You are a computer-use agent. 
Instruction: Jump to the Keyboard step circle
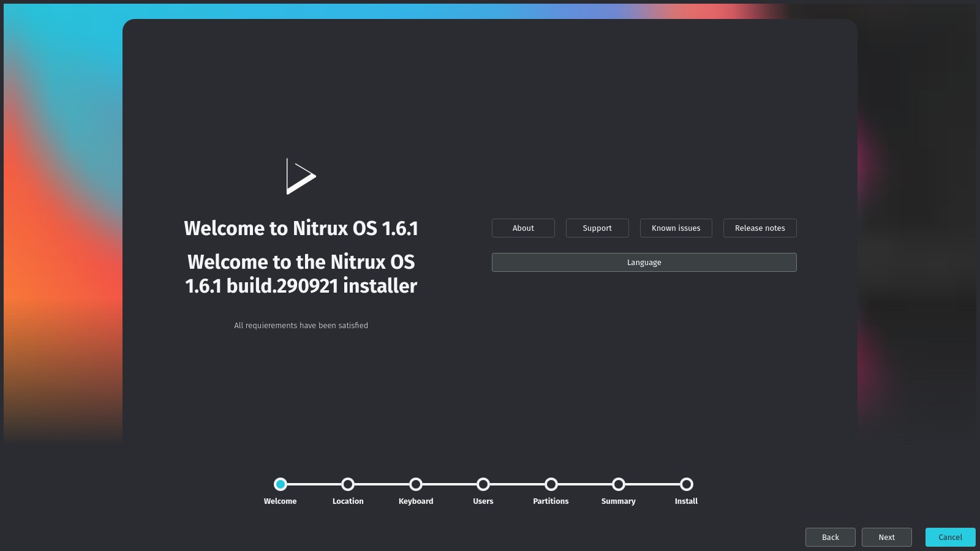tap(416, 484)
